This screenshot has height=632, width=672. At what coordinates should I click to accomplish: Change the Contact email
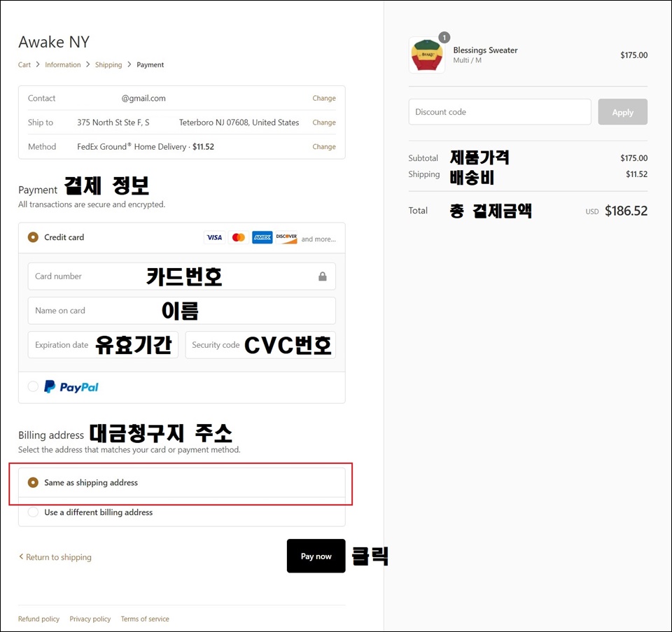coord(324,98)
